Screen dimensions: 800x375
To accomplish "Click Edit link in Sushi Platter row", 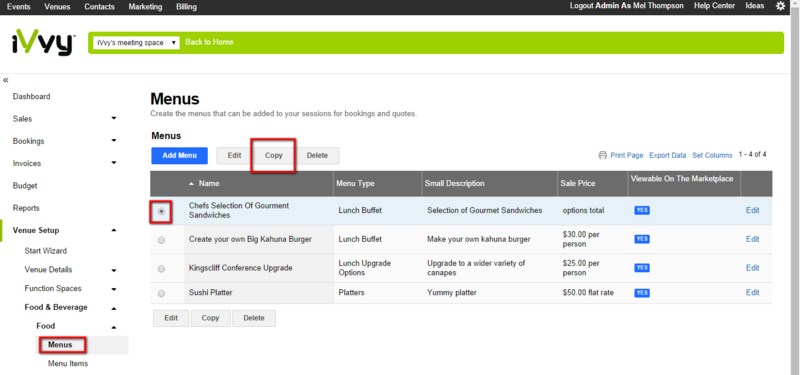I will coord(753,292).
